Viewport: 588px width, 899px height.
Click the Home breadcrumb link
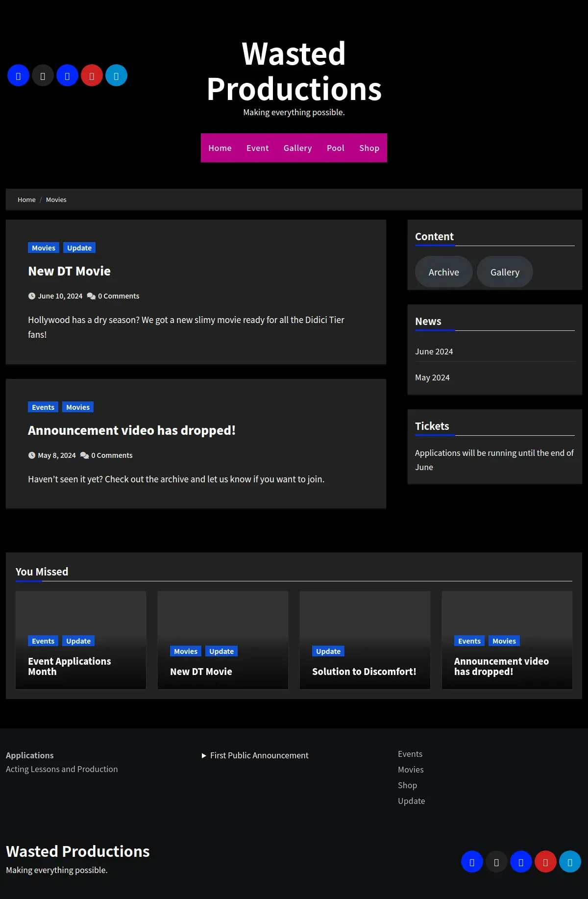[x=26, y=200]
